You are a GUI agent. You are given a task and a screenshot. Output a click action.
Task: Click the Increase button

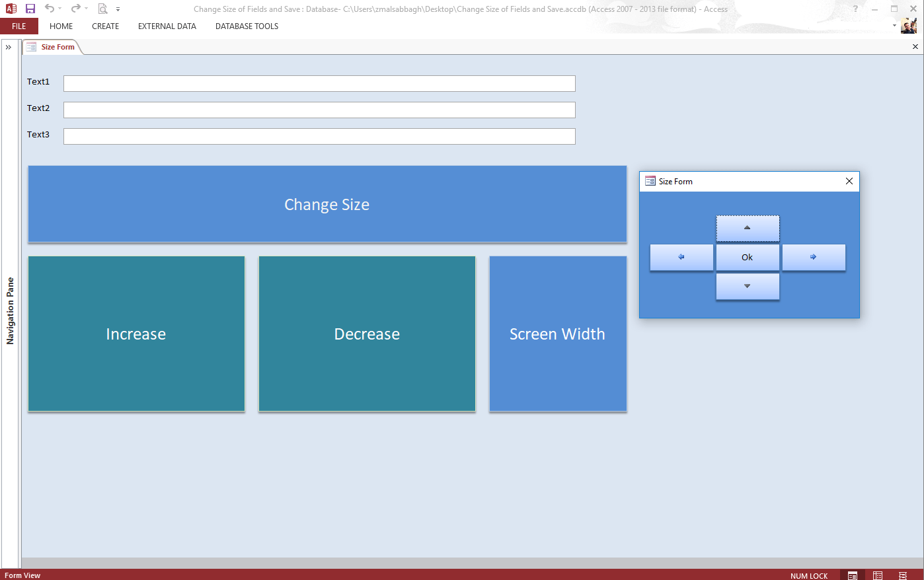click(x=135, y=334)
